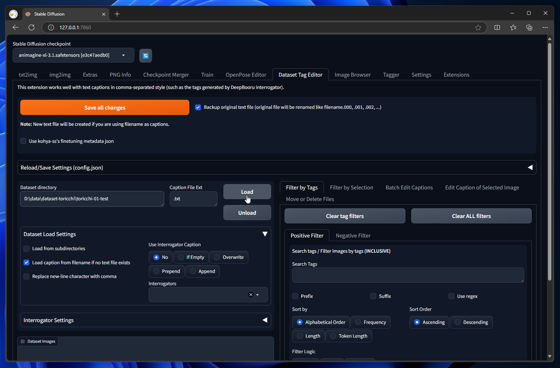This screenshot has height=368, width=560.
Task: Toggle Load caption from filename option
Action: pos(26,263)
